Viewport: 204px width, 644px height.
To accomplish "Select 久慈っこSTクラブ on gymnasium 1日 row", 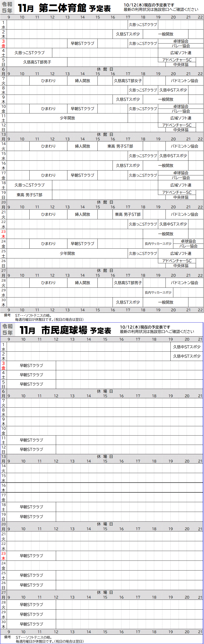I will pyautogui.click(x=143, y=24).
